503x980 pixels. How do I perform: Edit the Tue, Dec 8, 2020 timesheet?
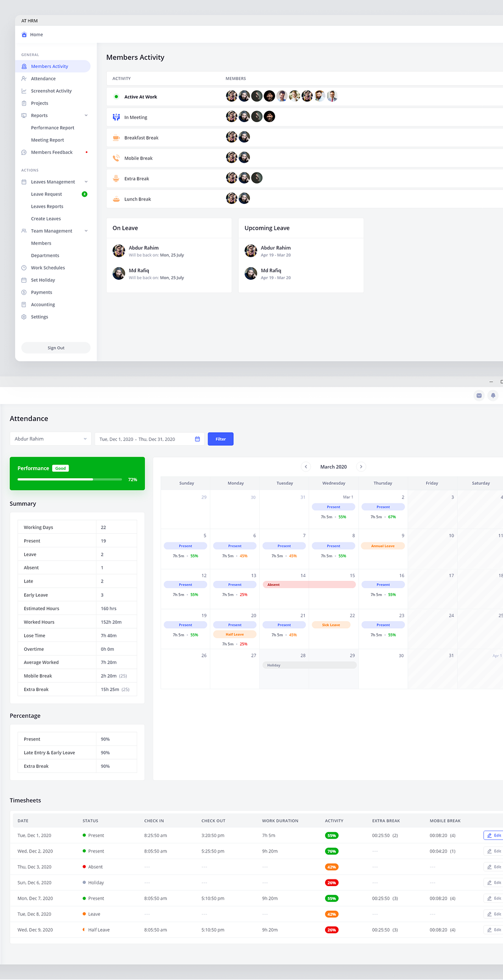(494, 914)
